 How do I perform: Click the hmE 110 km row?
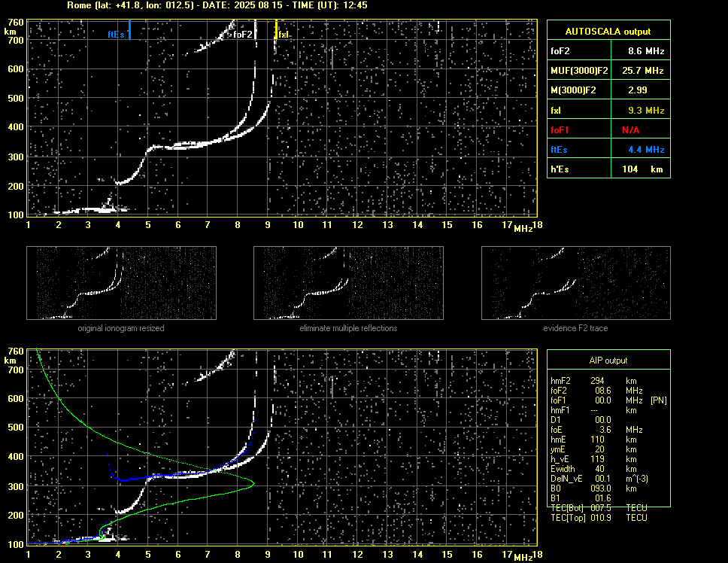[x=593, y=439]
